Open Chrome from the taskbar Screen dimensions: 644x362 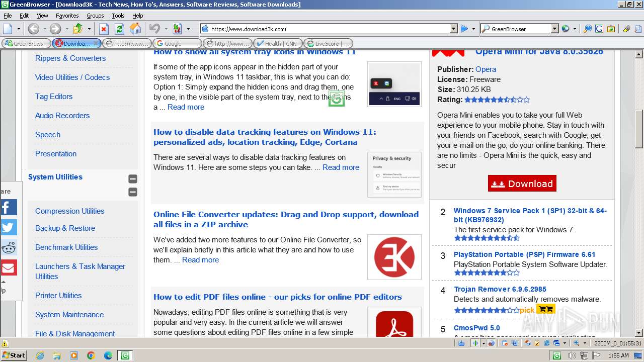coord(91,355)
